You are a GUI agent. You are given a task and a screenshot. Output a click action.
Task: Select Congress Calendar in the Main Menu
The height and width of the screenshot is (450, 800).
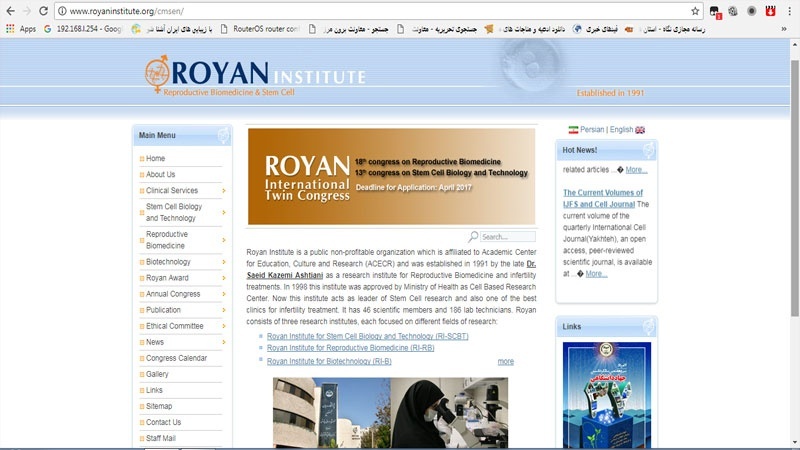click(x=176, y=358)
